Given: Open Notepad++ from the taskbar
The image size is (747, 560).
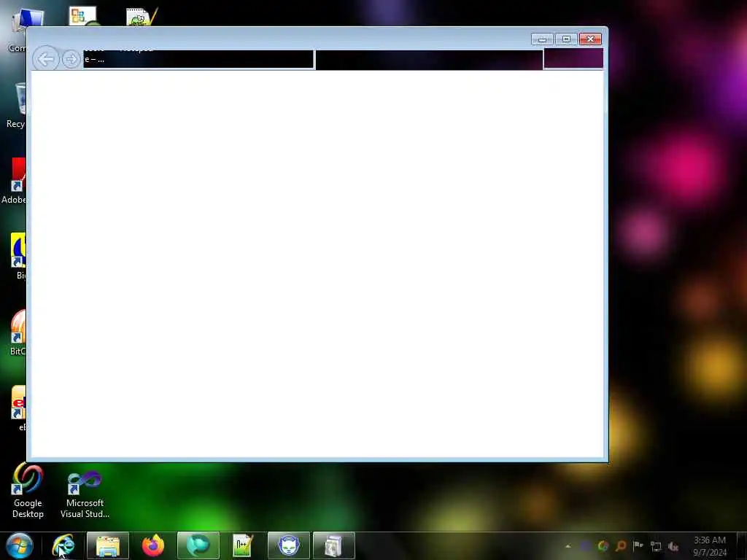Looking at the screenshot, I should tap(243, 545).
